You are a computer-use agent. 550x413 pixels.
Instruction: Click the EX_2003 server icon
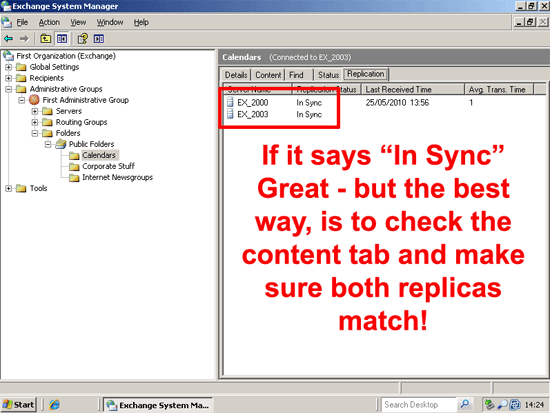230,114
